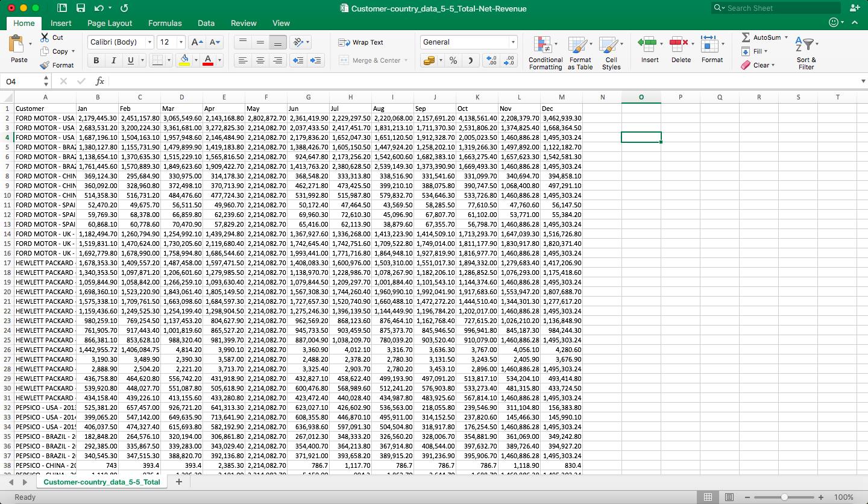The image size is (868, 504).
Task: Click the Clear button
Action: click(x=757, y=65)
